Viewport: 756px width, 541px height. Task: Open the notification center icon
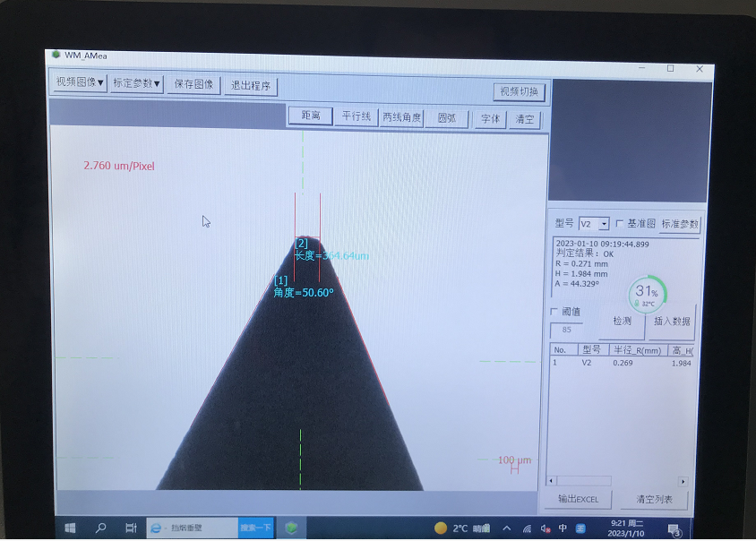pyautogui.click(x=674, y=530)
